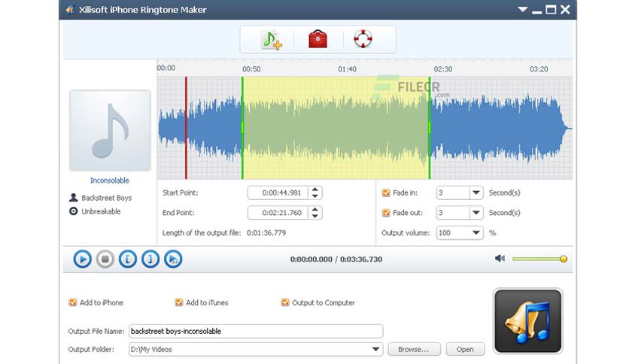
Task: Uncheck the Output to Computer option
Action: (x=285, y=302)
